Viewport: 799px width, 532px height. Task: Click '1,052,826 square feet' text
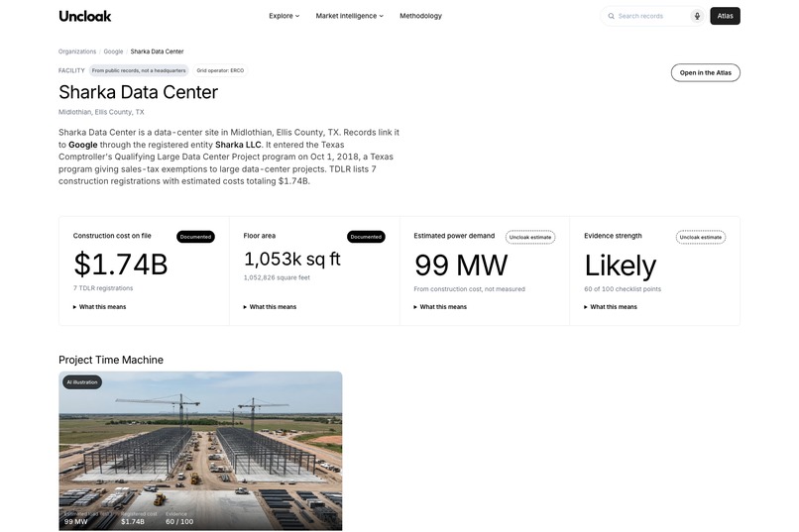coord(277,277)
